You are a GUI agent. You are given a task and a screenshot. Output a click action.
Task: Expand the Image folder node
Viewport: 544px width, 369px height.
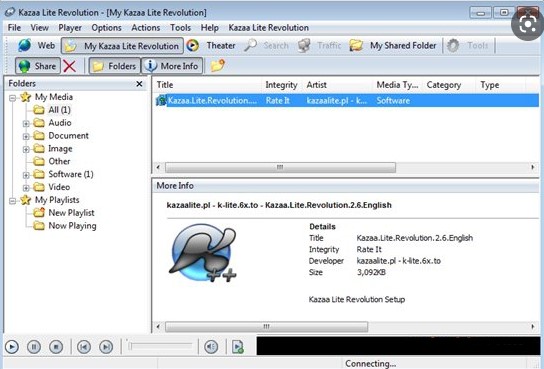point(26,149)
